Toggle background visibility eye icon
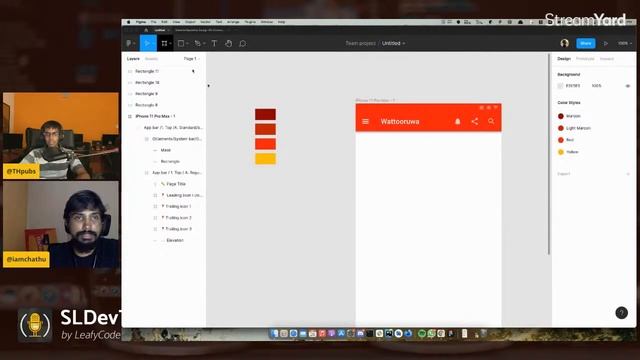Image resolution: width=640 pixels, height=360 pixels. [x=628, y=86]
